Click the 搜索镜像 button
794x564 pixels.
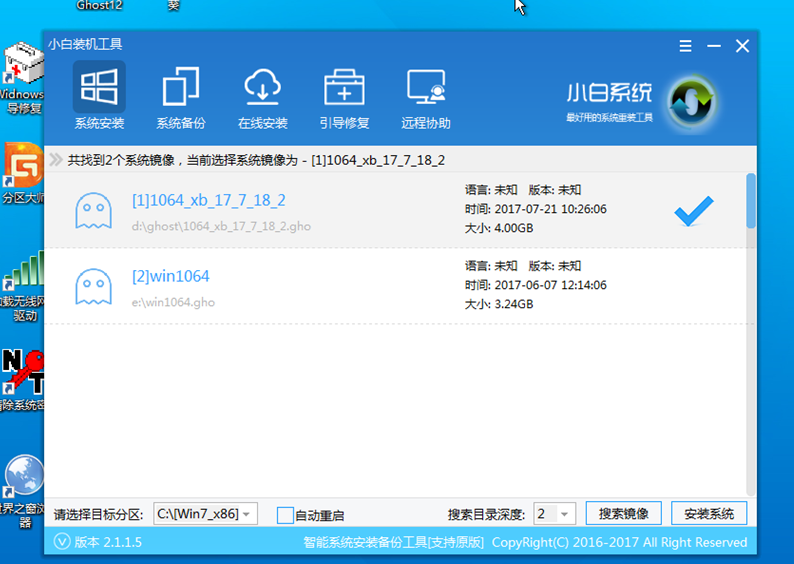coord(624,513)
